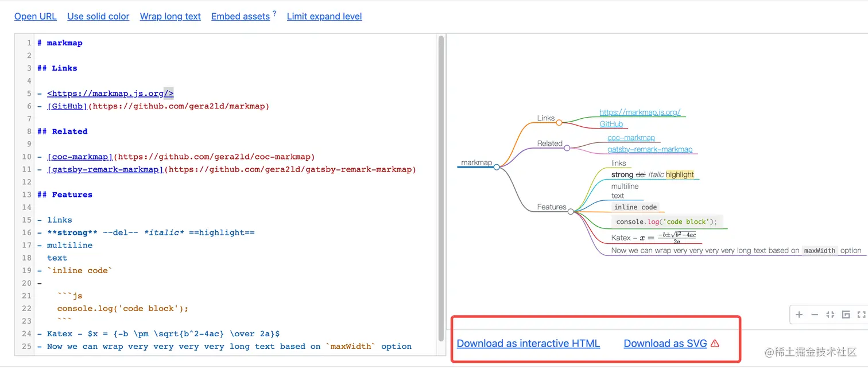This screenshot has width=868, height=369.
Task: Open gatsby-remark-markmap link in the mindmap
Action: pyautogui.click(x=650, y=149)
